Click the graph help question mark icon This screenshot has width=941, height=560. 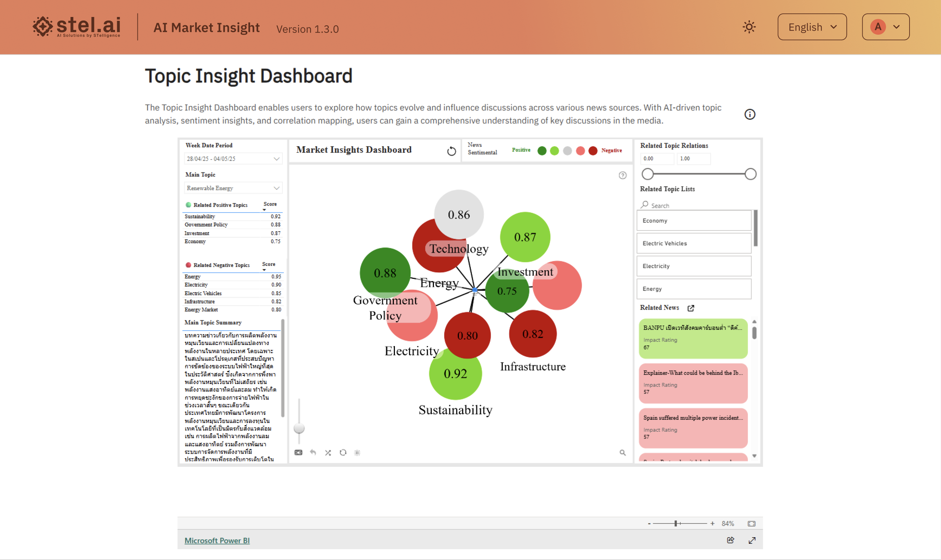[622, 175]
